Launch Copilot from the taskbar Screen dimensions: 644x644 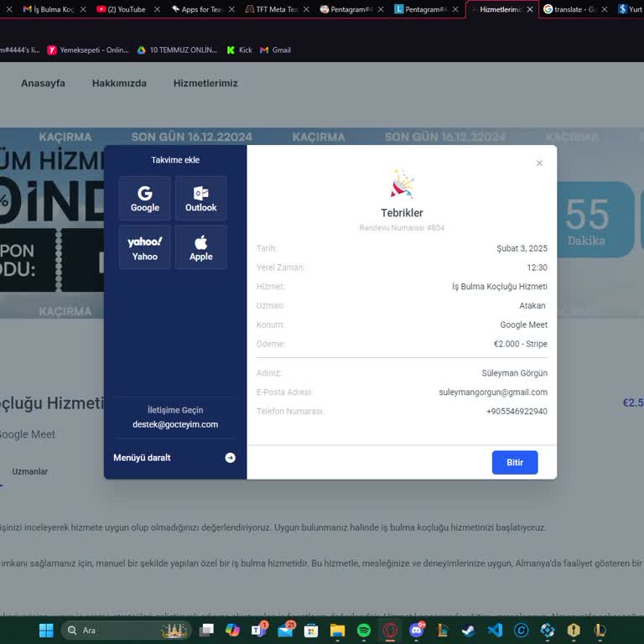232,630
